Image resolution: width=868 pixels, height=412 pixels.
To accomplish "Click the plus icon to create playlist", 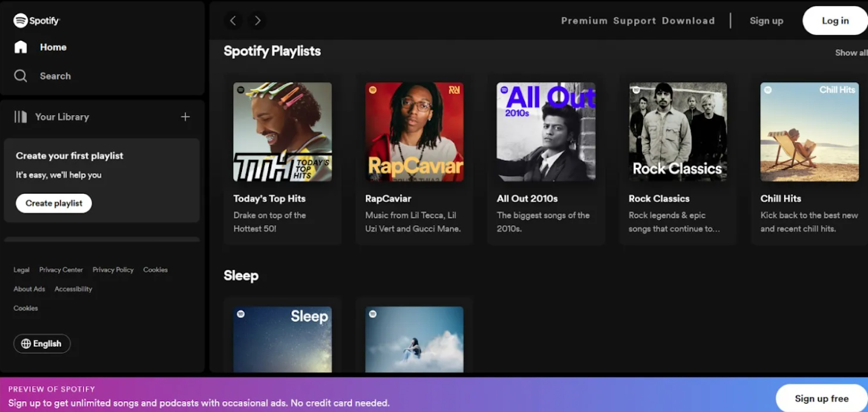I will coord(186,117).
